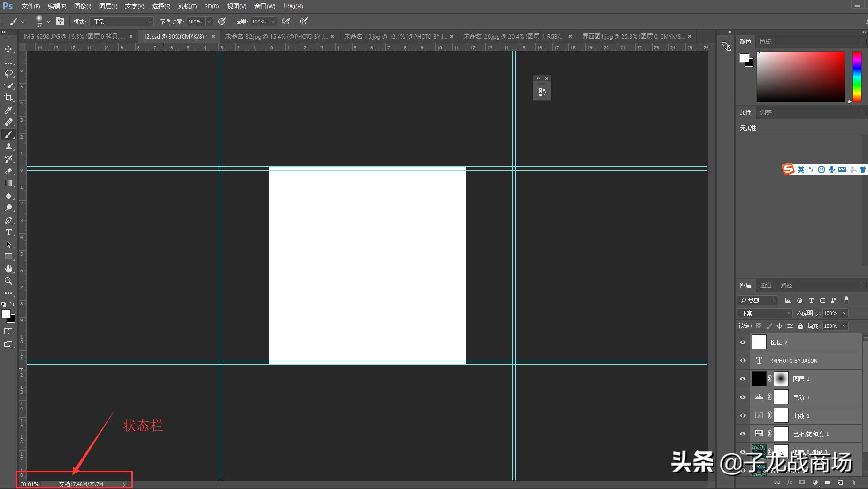Switch to the IMG_6298.JPG document tab
This screenshot has width=868, height=489.
(x=74, y=36)
